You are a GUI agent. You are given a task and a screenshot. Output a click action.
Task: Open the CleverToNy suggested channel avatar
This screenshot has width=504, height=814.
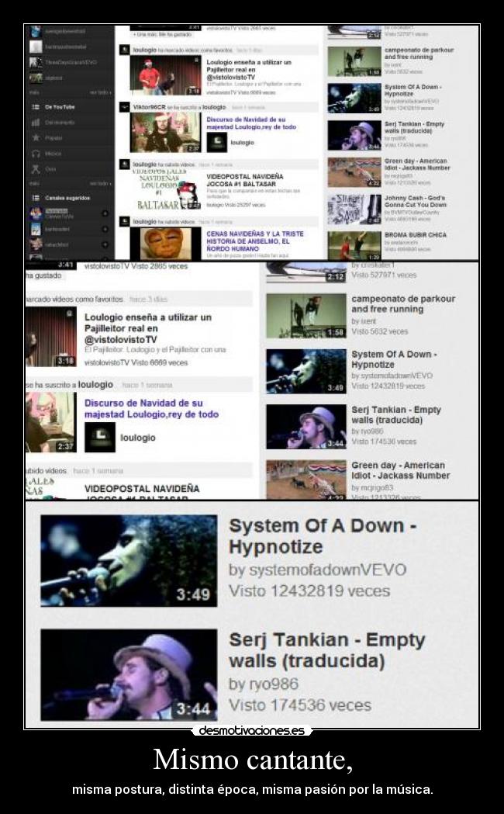click(36, 213)
